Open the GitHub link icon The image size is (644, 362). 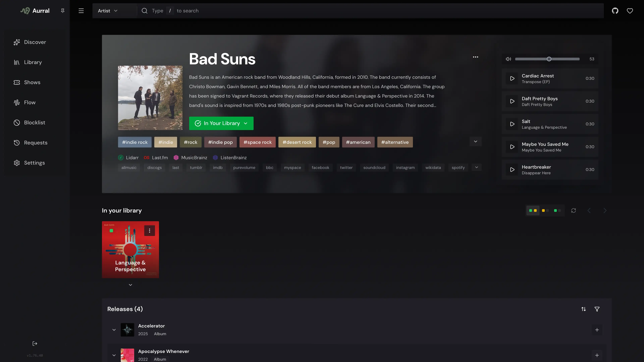pos(615,11)
